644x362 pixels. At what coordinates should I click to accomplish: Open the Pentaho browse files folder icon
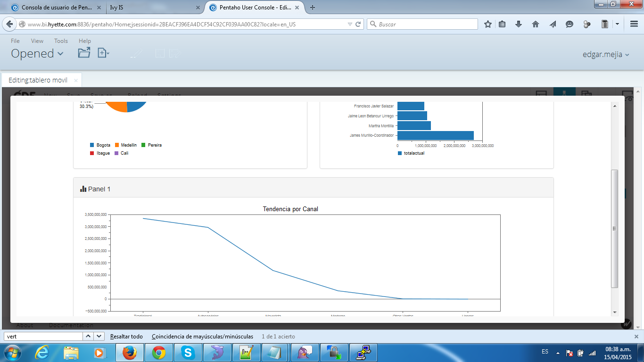point(84,53)
